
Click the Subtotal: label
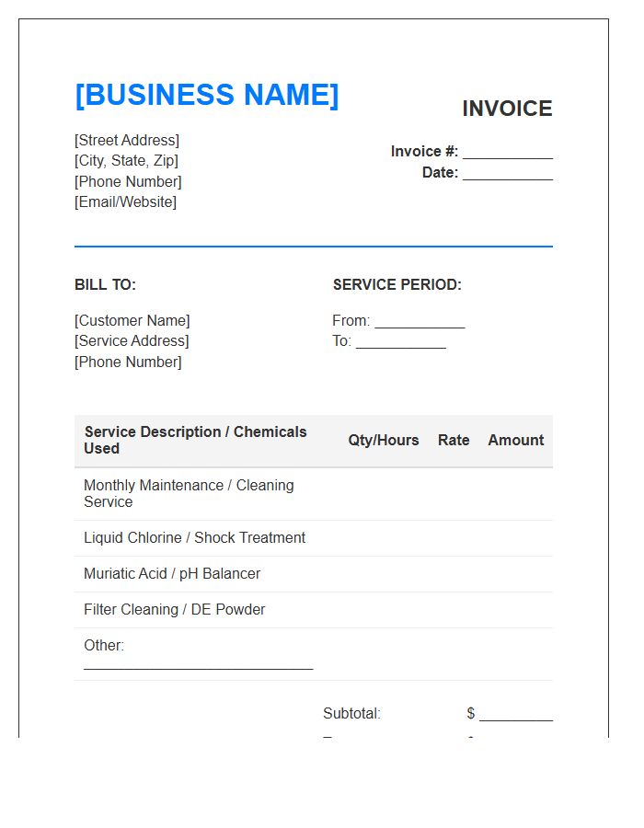[351, 714]
